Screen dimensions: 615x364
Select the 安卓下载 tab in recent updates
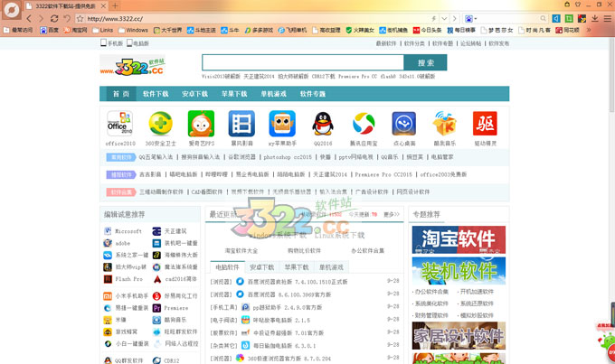tap(262, 267)
